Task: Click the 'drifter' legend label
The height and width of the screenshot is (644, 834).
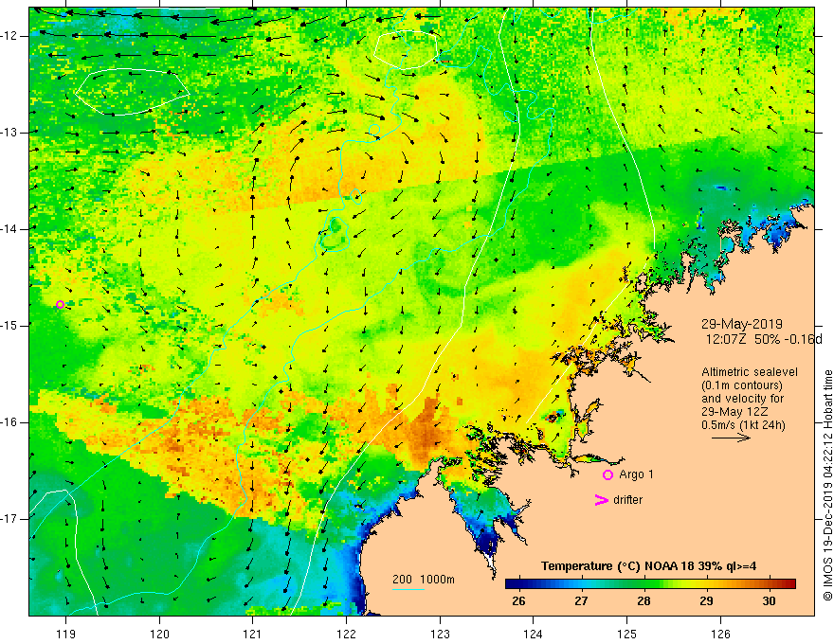Action: 627,500
